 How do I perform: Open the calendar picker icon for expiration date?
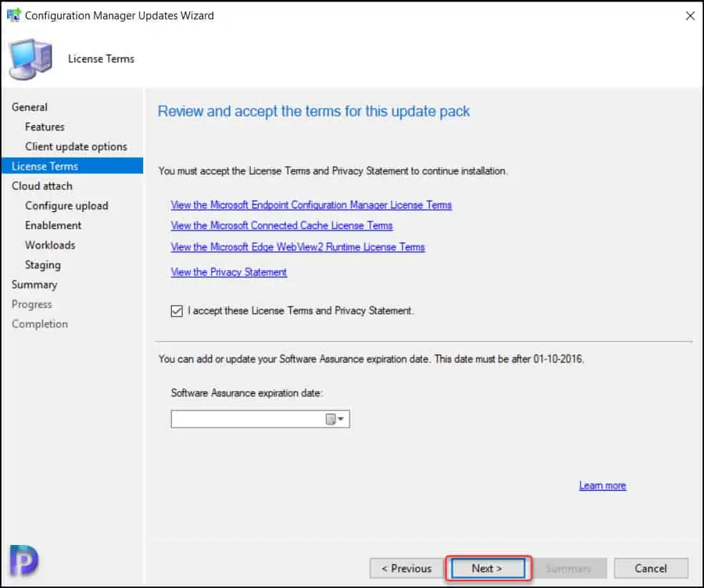(x=334, y=419)
